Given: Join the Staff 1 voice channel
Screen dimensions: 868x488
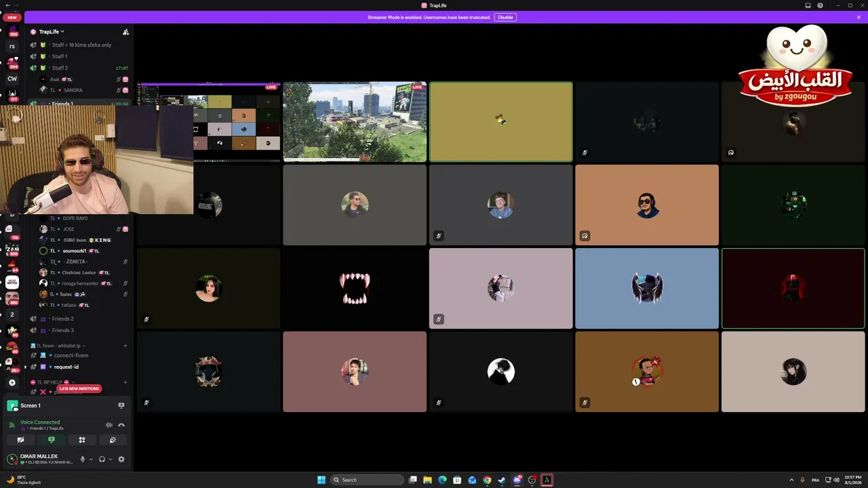Looking at the screenshot, I should point(79,56).
